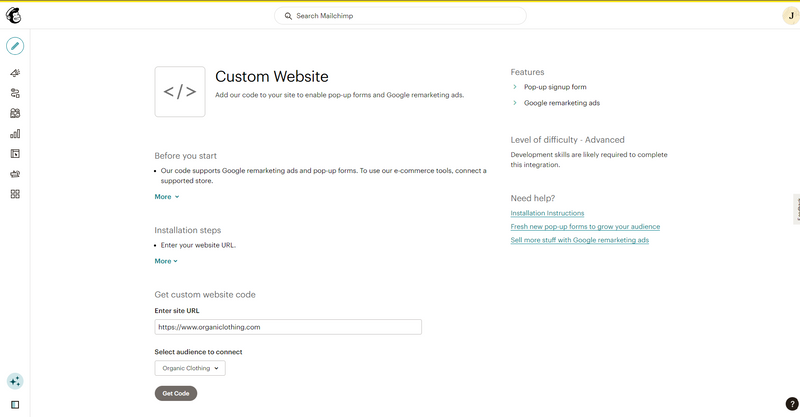Click the Custom Website code icon
The image size is (800, 417).
pyautogui.click(x=180, y=91)
